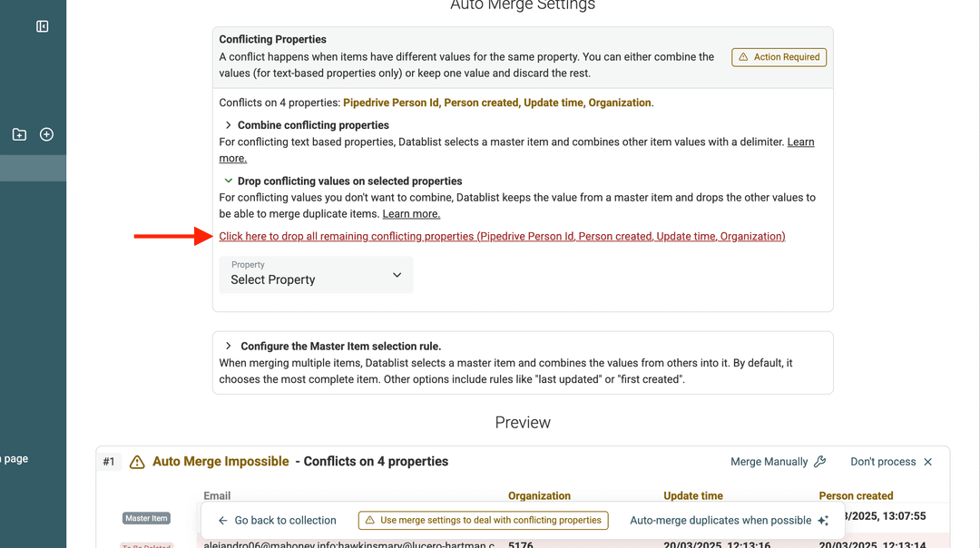Click warning triangle beside Auto Merge Impossible
The image size is (980, 548).
click(x=137, y=461)
